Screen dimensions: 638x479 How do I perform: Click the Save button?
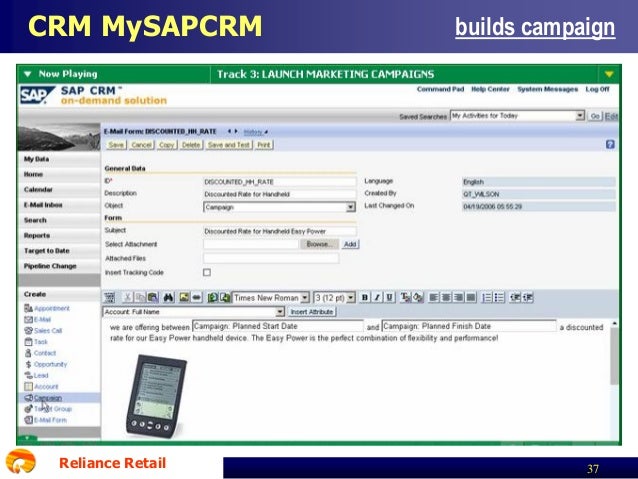[x=116, y=145]
